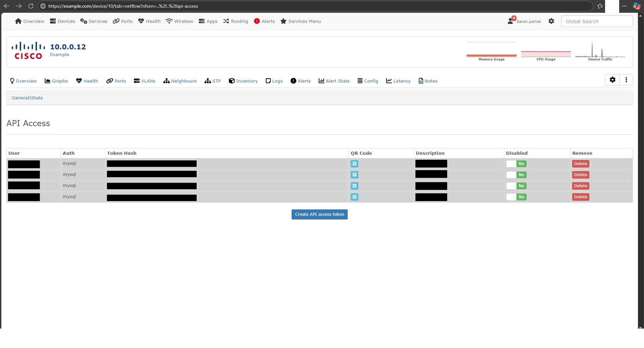Image resolution: width=644 pixels, height=348 pixels.
Task: Open the top navbar Health menu
Action: pos(149,21)
